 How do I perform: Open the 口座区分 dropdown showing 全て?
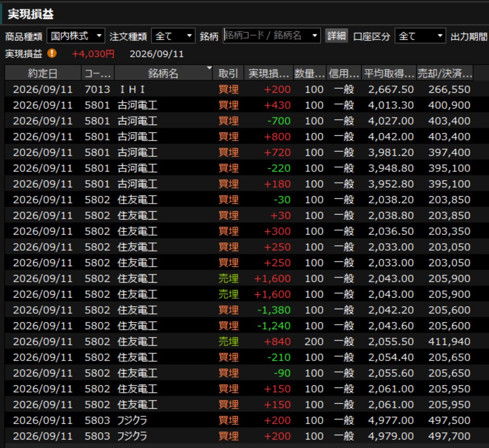[x=420, y=36]
